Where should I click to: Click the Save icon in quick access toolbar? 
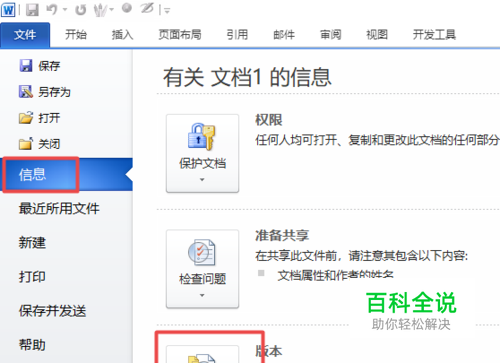[x=32, y=10]
